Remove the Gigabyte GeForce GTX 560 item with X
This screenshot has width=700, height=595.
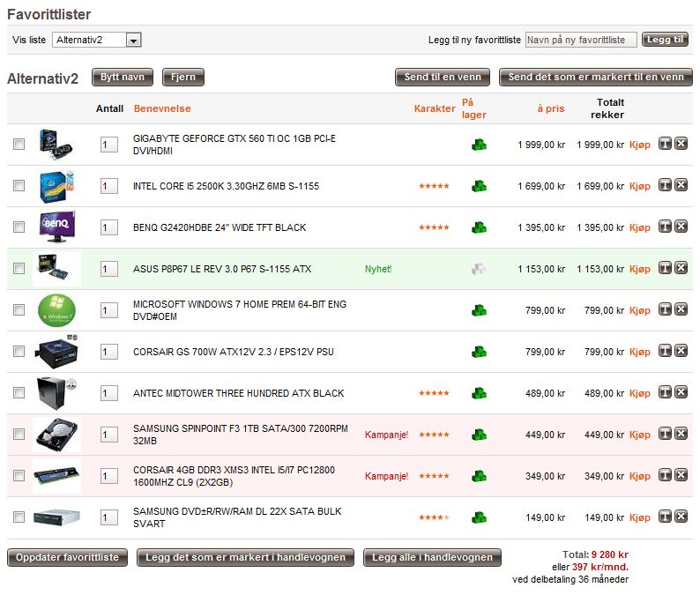click(x=681, y=144)
